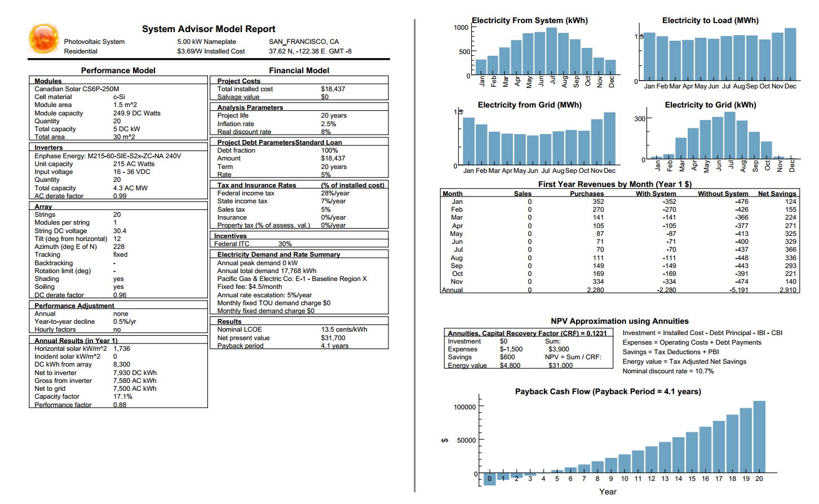Click the System Advisor Model Report title

click(209, 29)
